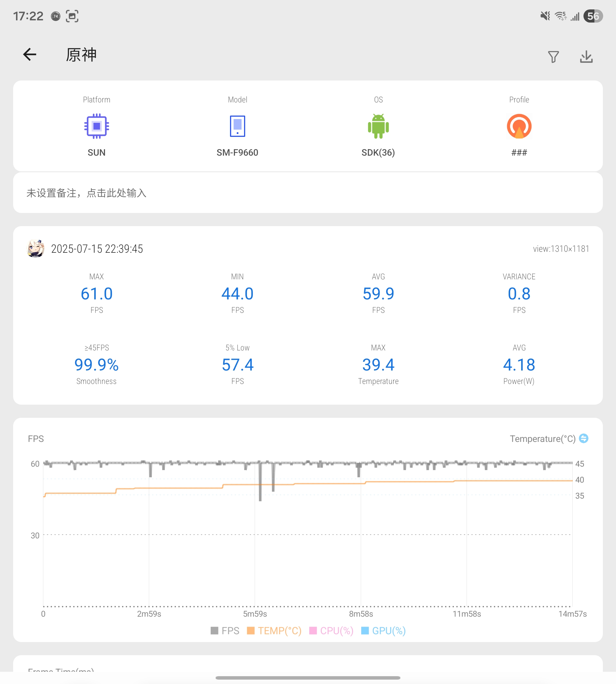616x684 pixels.
Task: Tap the 5% Low 57.4 value
Action: click(237, 365)
